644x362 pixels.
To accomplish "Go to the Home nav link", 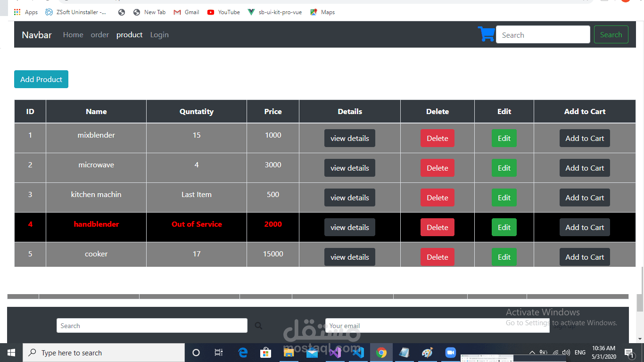I will click(x=73, y=35).
